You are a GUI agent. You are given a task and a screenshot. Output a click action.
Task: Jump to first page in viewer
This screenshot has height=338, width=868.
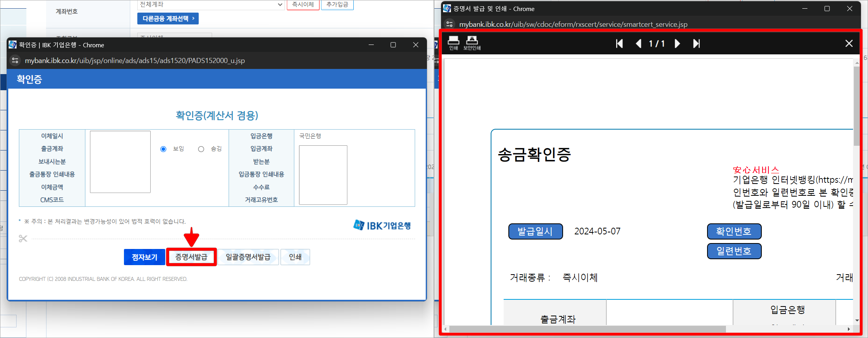(619, 43)
